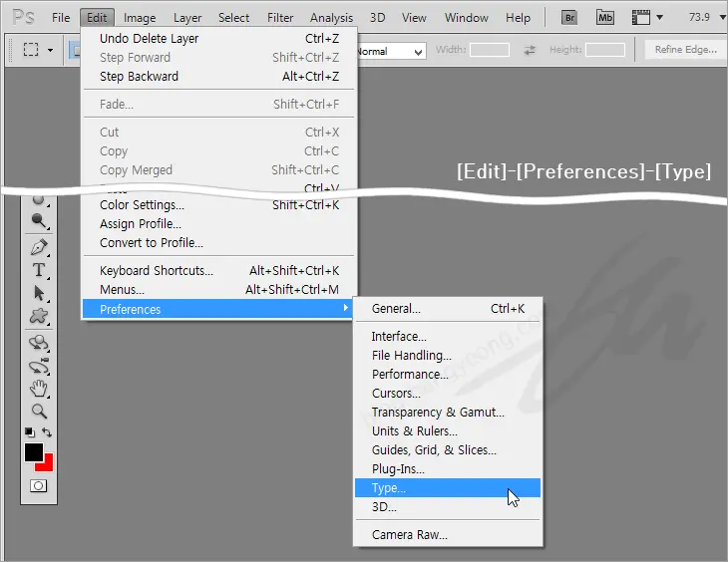
Task: Open the Style dropdown showing Normal
Action: (390, 51)
